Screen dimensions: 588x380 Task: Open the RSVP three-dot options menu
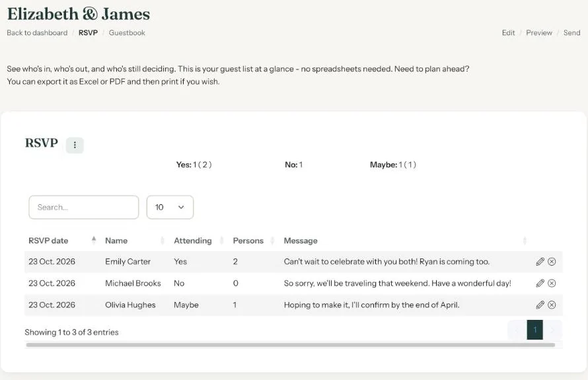tap(75, 145)
